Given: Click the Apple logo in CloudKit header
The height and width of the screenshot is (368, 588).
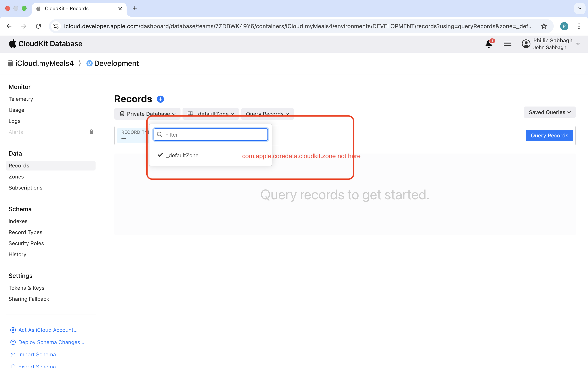Looking at the screenshot, I should (x=12, y=44).
